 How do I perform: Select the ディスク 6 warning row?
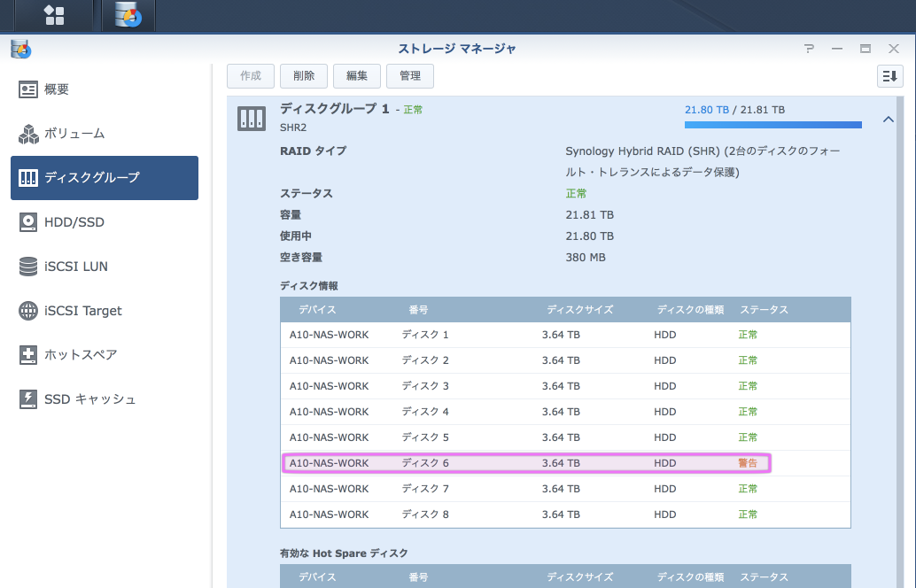point(526,463)
